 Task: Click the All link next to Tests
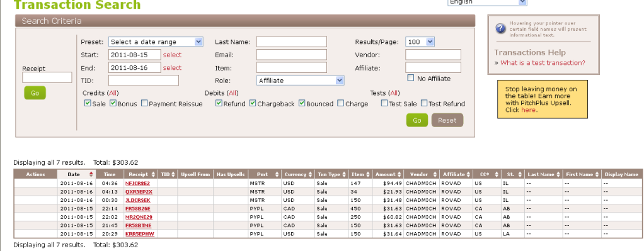[x=394, y=93]
